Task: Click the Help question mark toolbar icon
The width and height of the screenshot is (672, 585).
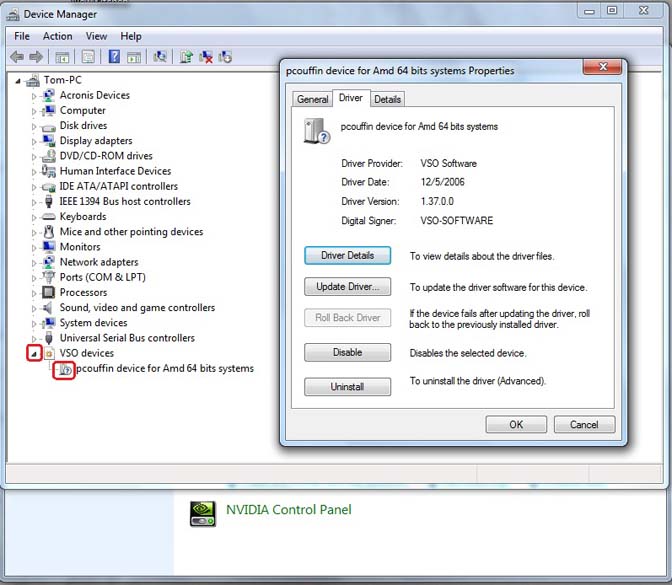Action: pyautogui.click(x=114, y=57)
